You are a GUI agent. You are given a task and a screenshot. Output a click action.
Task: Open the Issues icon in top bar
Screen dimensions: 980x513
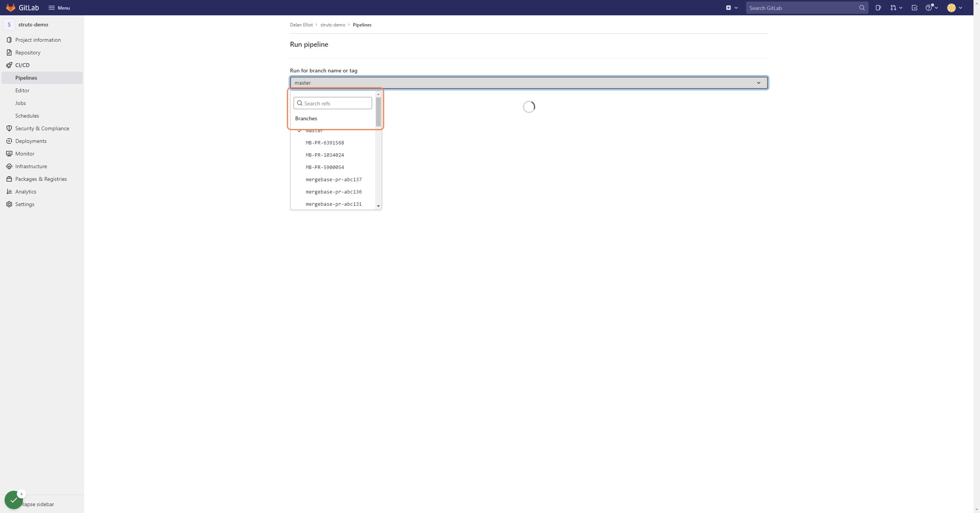(878, 8)
